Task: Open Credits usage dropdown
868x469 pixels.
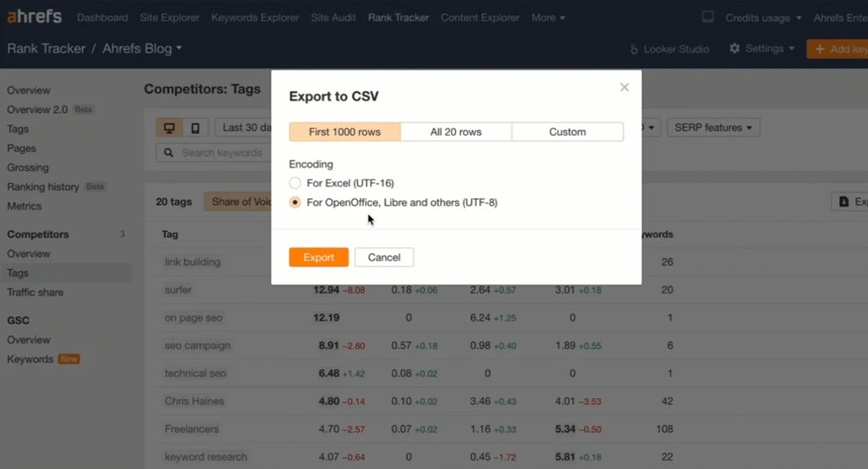Action: click(x=763, y=18)
